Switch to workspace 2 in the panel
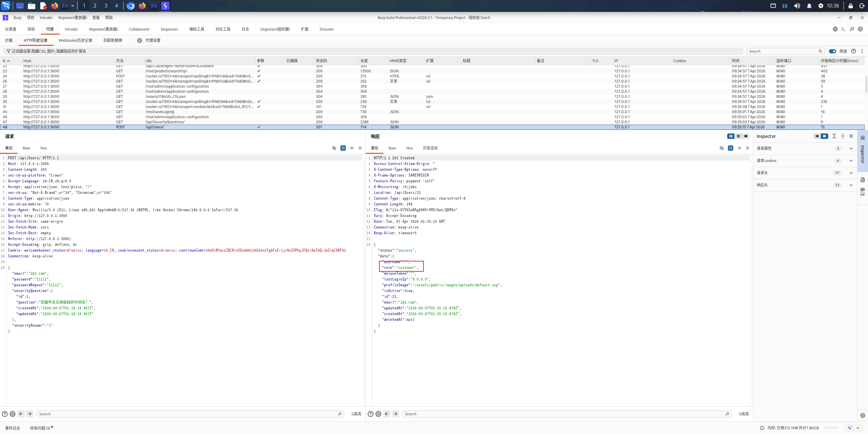Image resolution: width=868 pixels, height=434 pixels. click(x=95, y=6)
